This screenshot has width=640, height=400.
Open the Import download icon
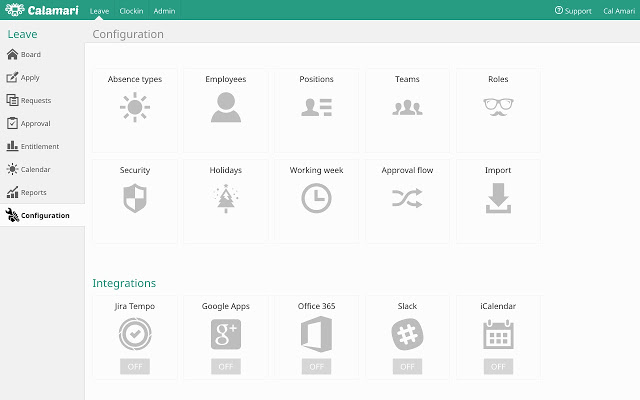tap(498, 198)
